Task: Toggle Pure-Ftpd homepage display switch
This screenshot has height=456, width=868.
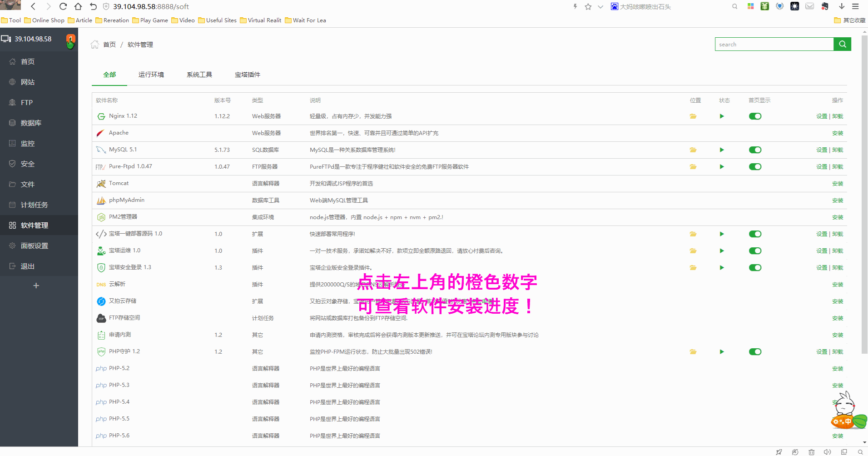Action: [x=755, y=167]
